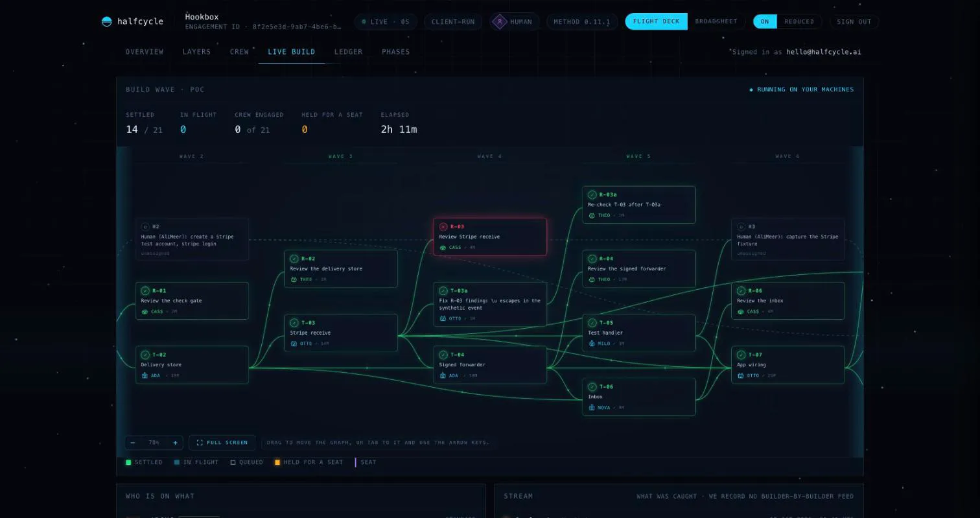This screenshot has height=518, width=980.
Task: Click the Theo agent icon on R-04
Action: [592, 279]
